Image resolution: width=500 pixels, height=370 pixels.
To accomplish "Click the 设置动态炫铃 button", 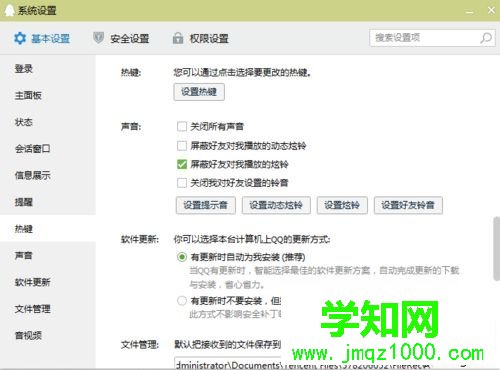I will 276,205.
